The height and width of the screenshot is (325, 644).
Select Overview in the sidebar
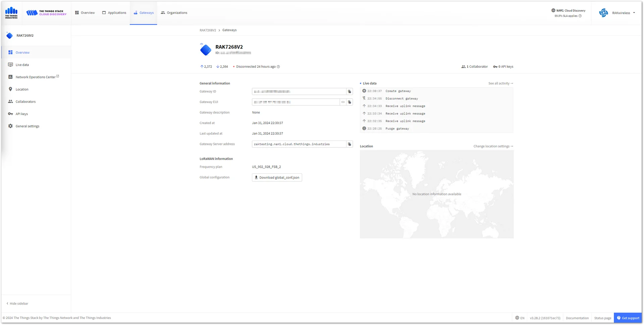coord(36,52)
